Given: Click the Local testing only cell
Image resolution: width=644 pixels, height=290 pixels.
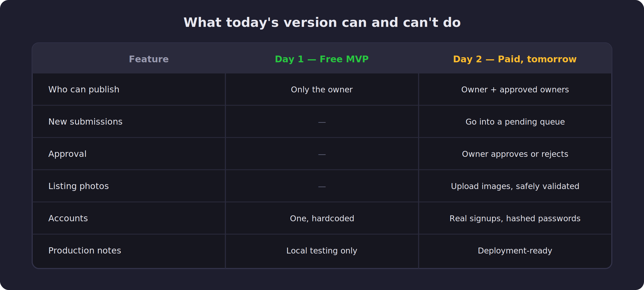Looking at the screenshot, I should point(322,251).
